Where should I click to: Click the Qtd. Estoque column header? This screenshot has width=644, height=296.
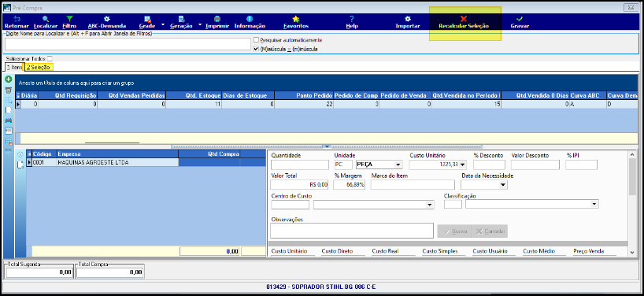[x=194, y=95]
